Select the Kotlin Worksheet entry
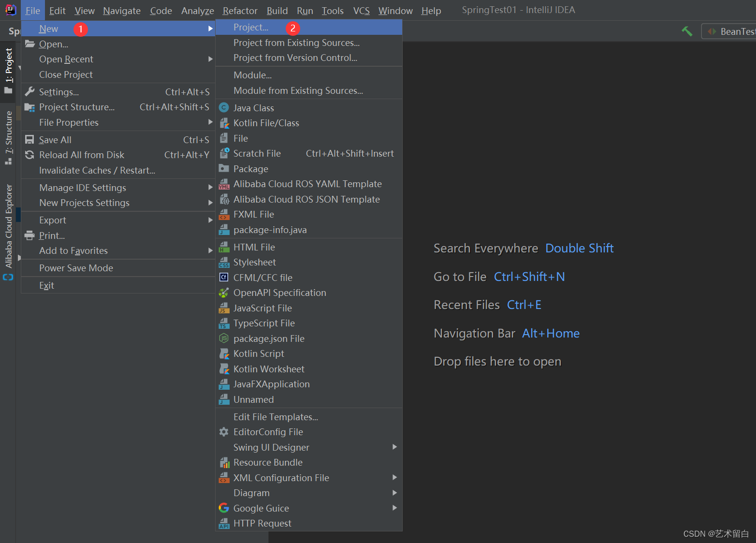 [309, 369]
